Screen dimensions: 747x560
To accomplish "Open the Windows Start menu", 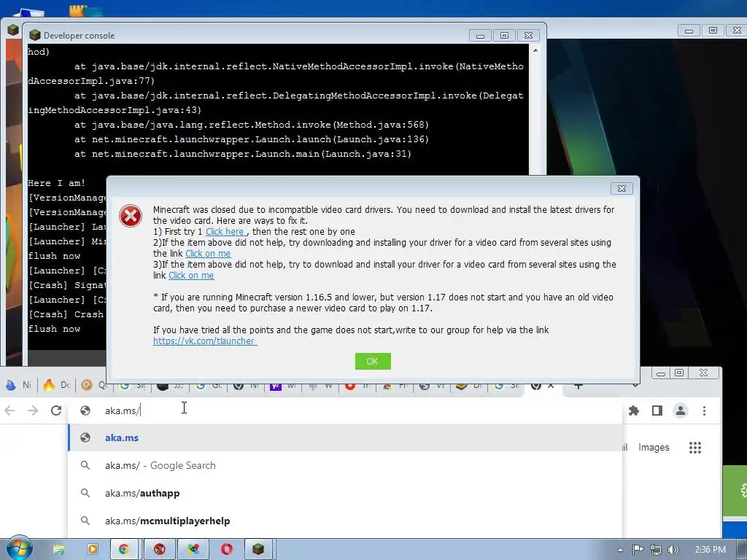I will [18, 548].
